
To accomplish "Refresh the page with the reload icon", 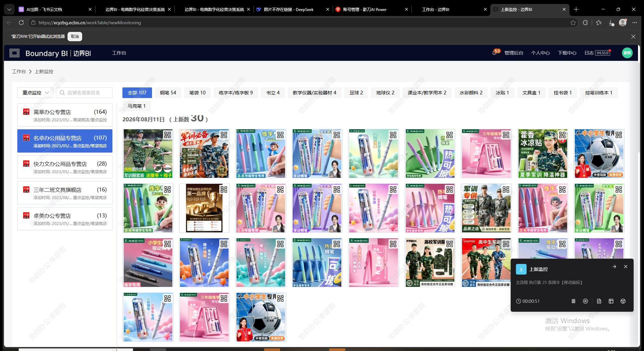I will click(x=21, y=23).
